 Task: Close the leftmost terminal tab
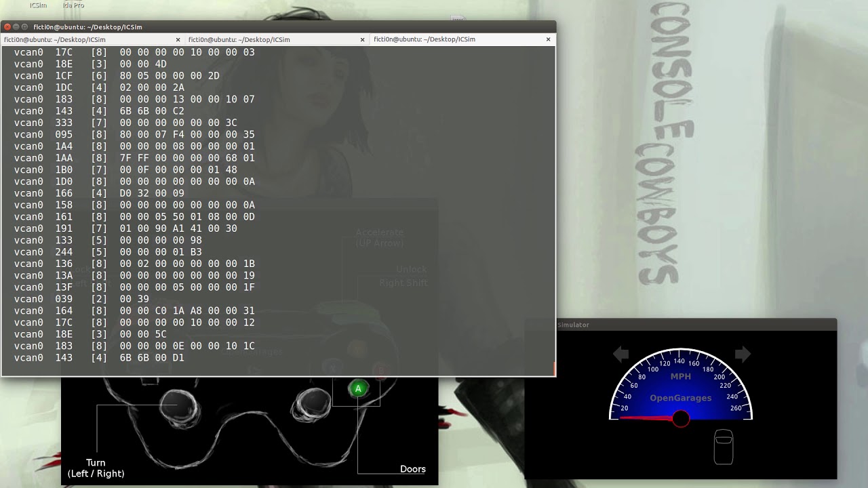coord(178,39)
